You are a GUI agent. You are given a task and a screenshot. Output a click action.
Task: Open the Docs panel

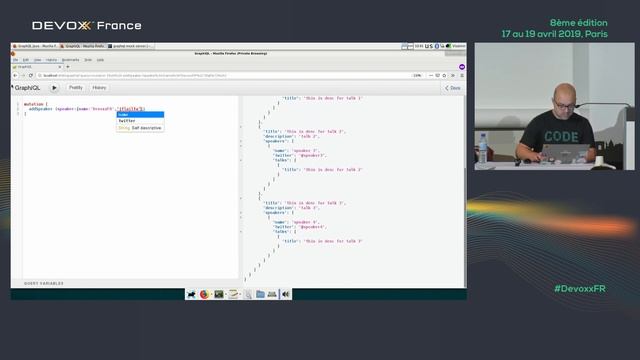click(453, 88)
